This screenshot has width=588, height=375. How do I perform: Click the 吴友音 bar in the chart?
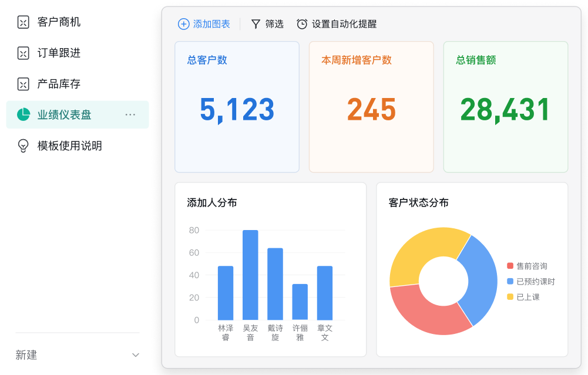(x=250, y=275)
